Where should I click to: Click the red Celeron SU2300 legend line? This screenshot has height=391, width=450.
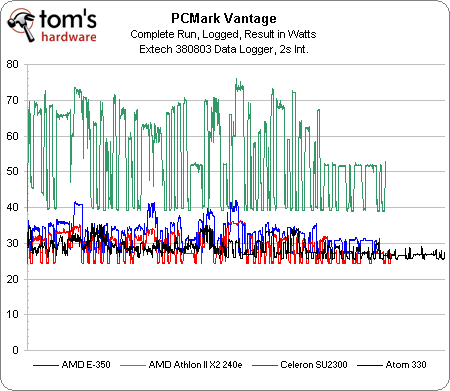click(265, 365)
